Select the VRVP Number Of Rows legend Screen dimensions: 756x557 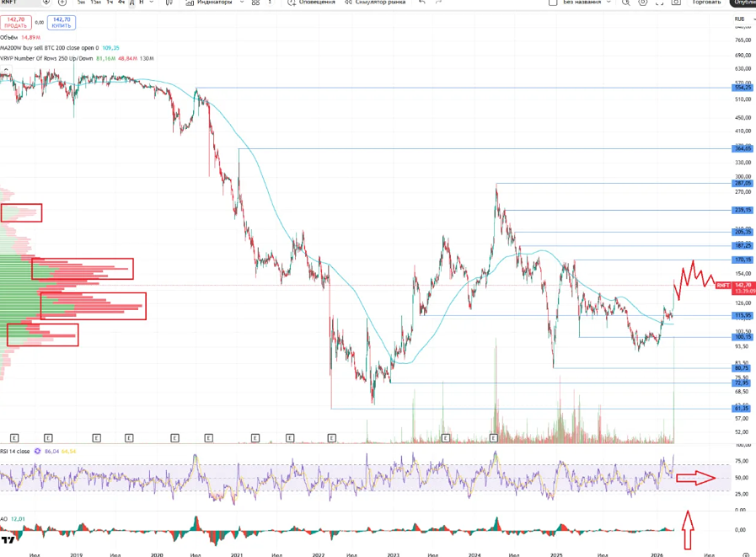(x=78, y=58)
